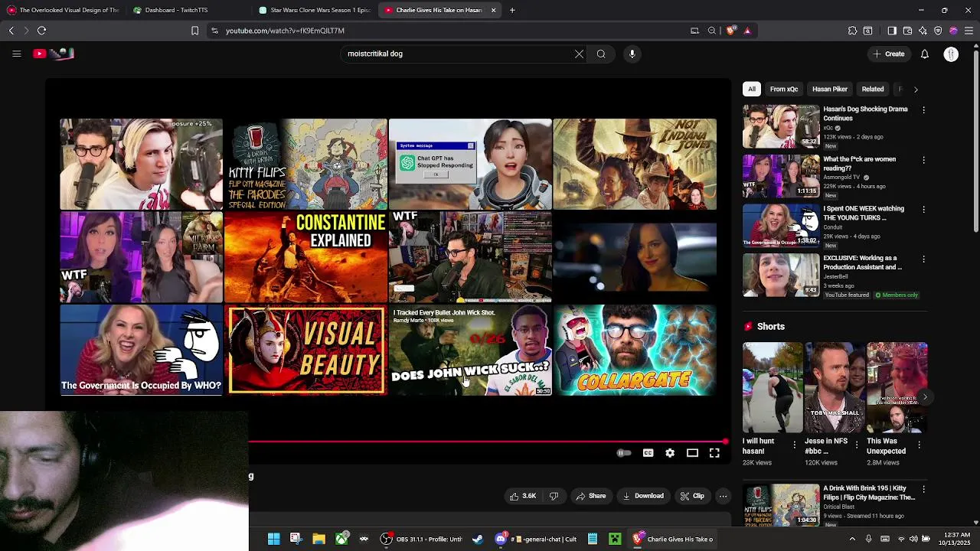Bookmark this page with the bookmark icon
Screen dimensions: 980x551
coord(194,31)
